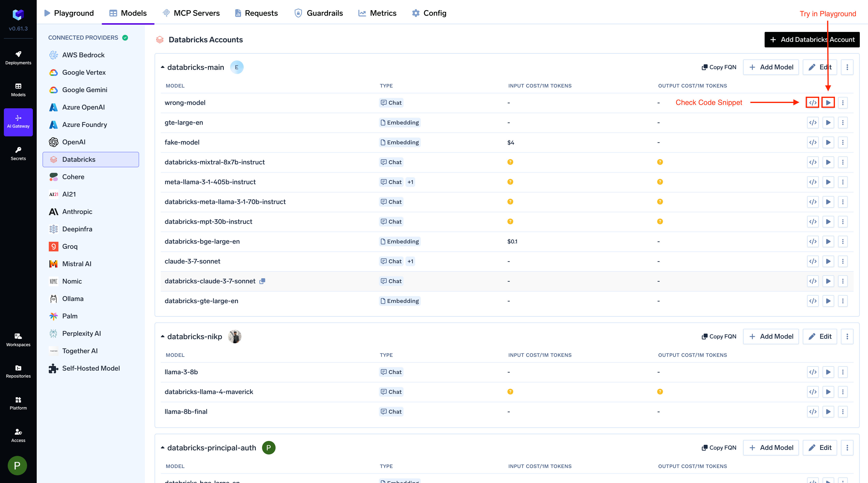868x483 pixels.
Task: Open the Deployments sidebar section
Action: pos(18,58)
